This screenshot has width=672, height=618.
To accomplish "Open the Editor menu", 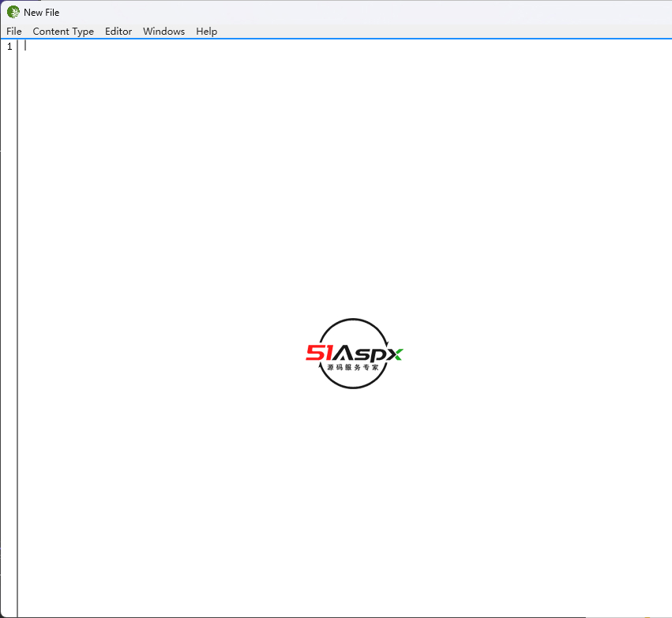I will point(118,32).
